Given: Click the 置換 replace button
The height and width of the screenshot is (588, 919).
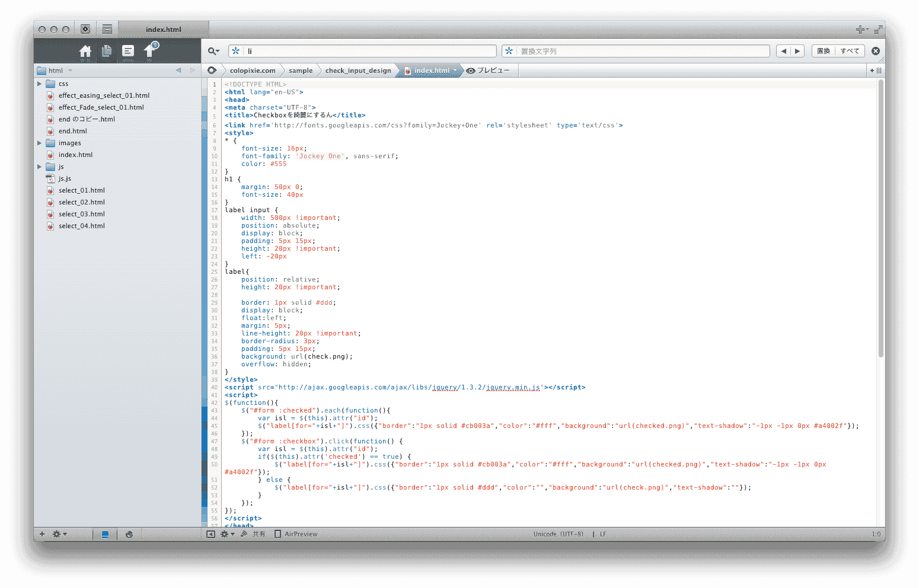Looking at the screenshot, I should tap(823, 51).
